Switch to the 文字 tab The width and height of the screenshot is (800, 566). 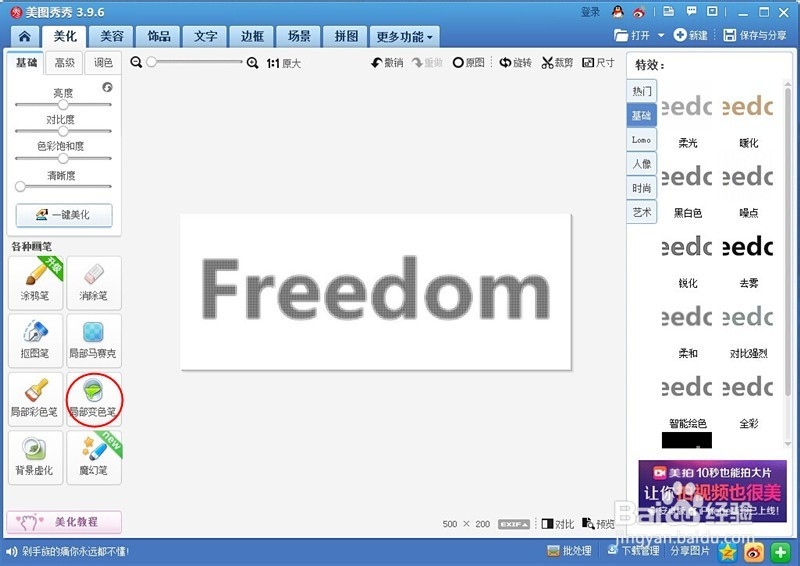coord(206,36)
